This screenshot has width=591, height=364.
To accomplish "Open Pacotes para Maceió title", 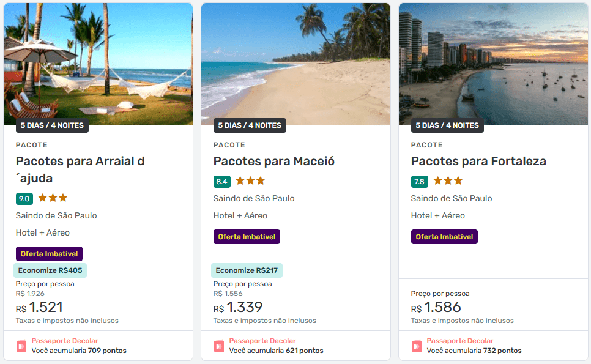I will [x=274, y=162].
